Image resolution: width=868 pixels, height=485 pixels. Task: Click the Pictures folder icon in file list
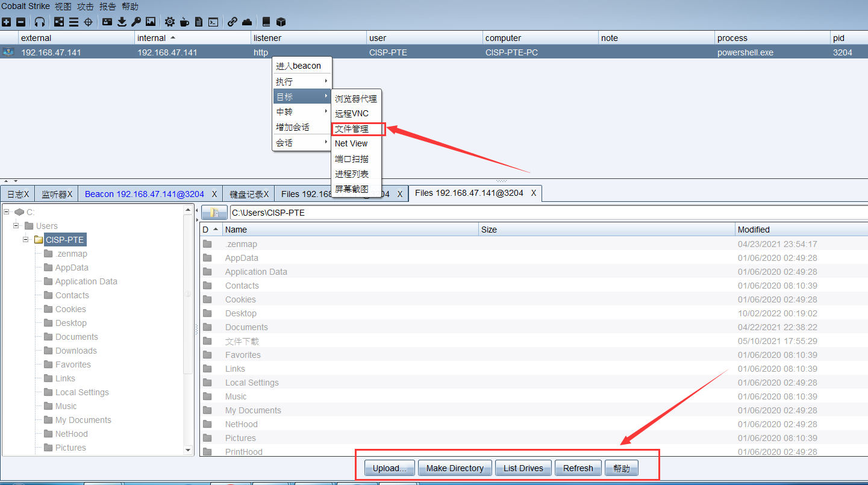point(208,438)
